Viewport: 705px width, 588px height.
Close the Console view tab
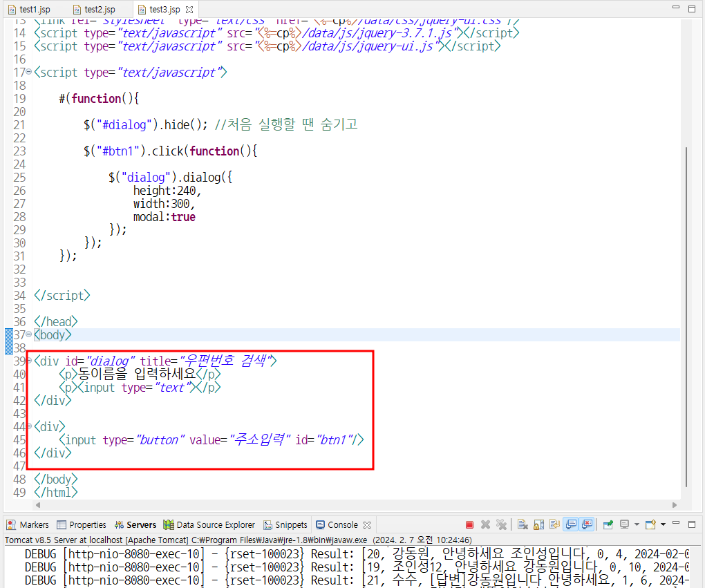[367, 524]
